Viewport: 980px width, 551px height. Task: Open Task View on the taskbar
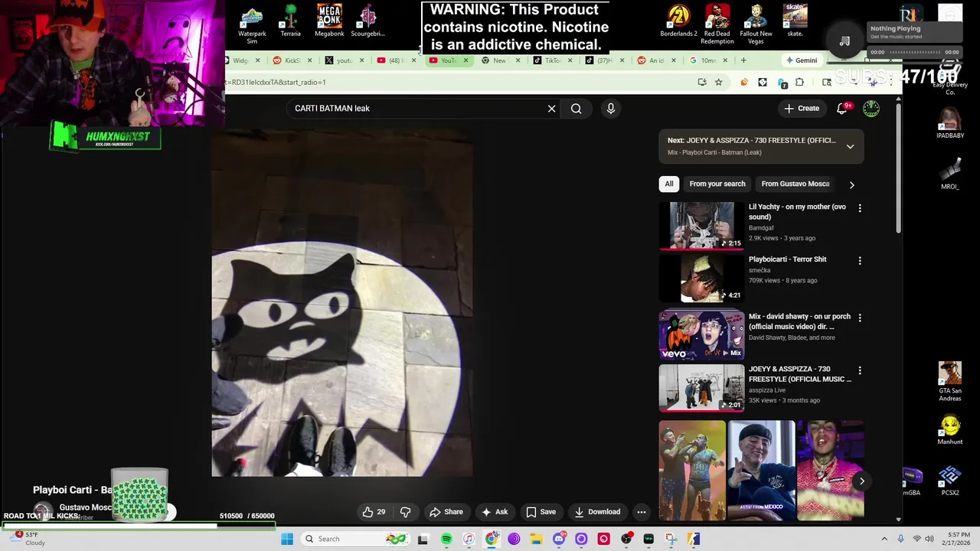pos(423,539)
